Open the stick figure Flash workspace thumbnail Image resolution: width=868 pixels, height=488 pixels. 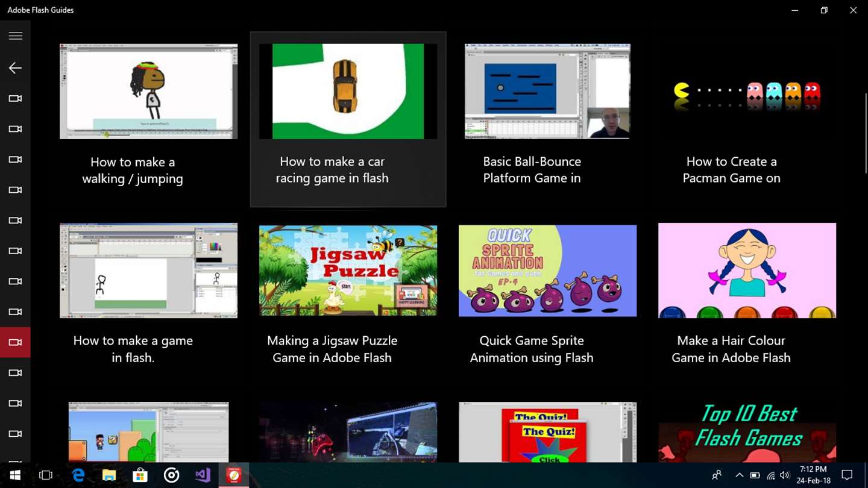pyautogui.click(x=148, y=271)
